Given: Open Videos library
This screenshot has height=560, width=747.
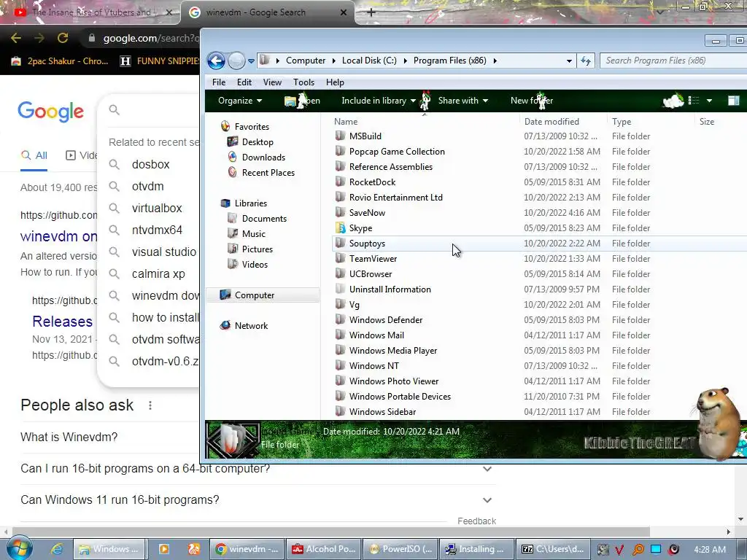Looking at the screenshot, I should click(255, 264).
